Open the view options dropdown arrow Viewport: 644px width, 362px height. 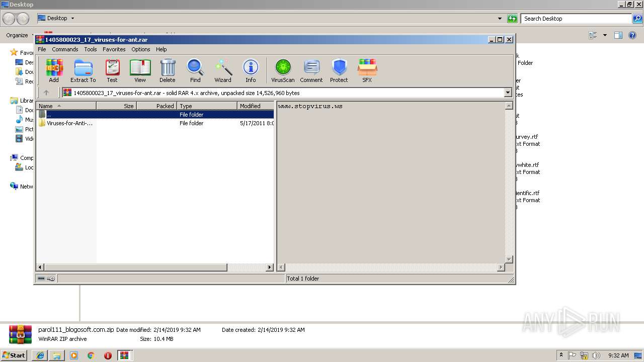point(605,35)
